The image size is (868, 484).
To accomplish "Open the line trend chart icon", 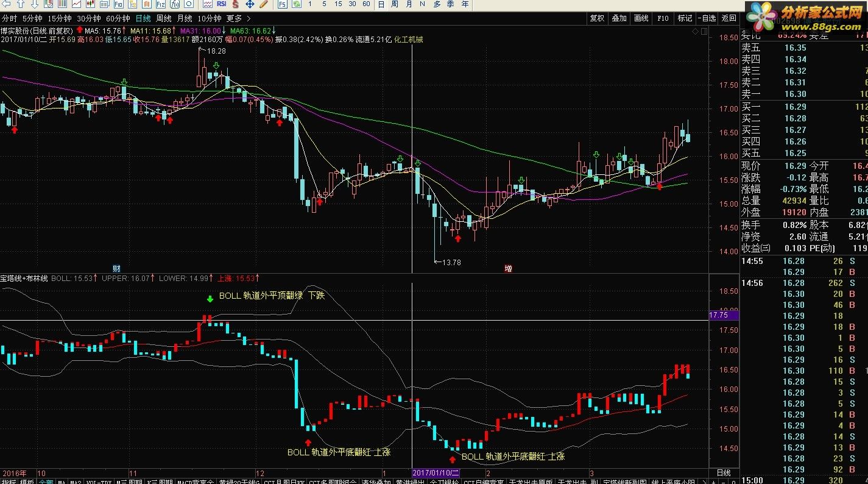I will point(76,4).
